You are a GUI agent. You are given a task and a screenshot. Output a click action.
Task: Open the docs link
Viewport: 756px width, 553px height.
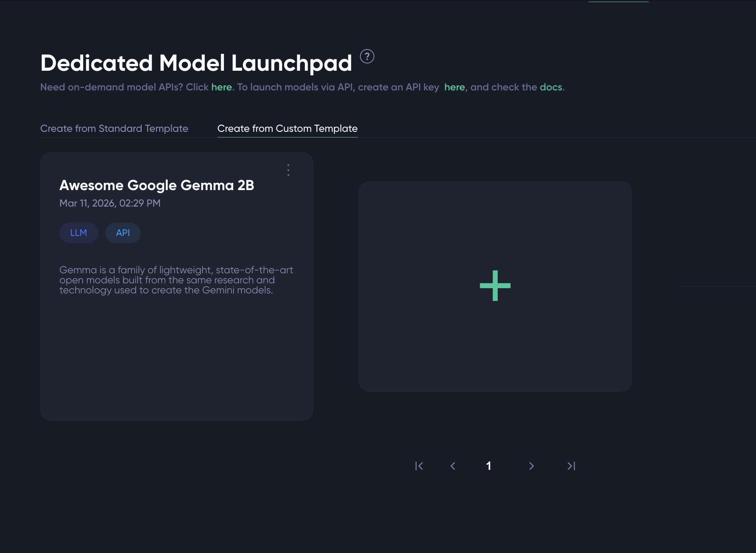pos(551,87)
